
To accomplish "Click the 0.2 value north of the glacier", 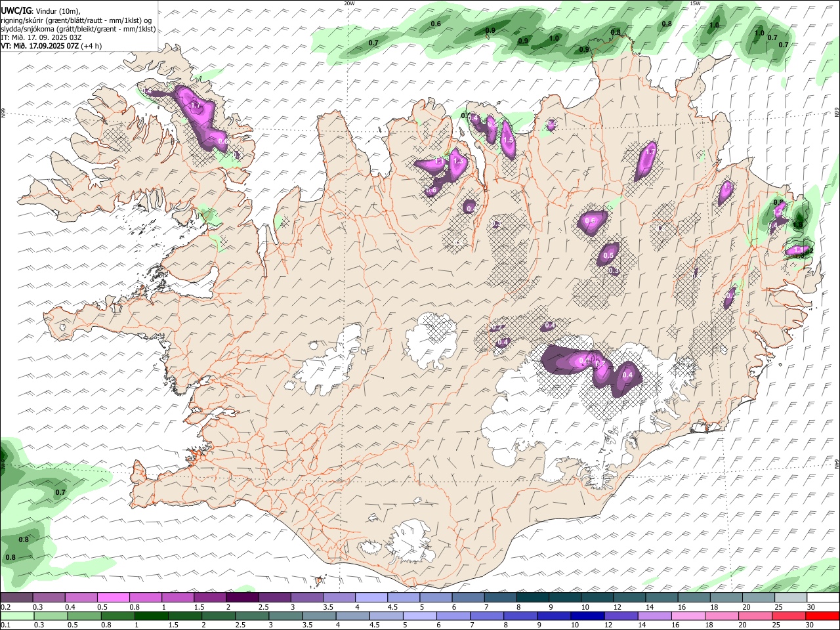I will pos(497,327).
